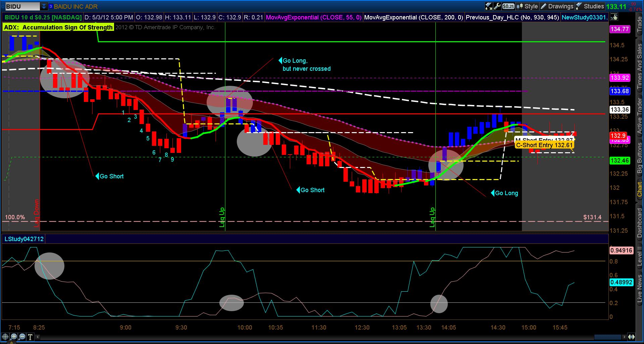This screenshot has height=344, width=644.
Task: Click the 133.36 white price bubble
Action: [x=620, y=110]
